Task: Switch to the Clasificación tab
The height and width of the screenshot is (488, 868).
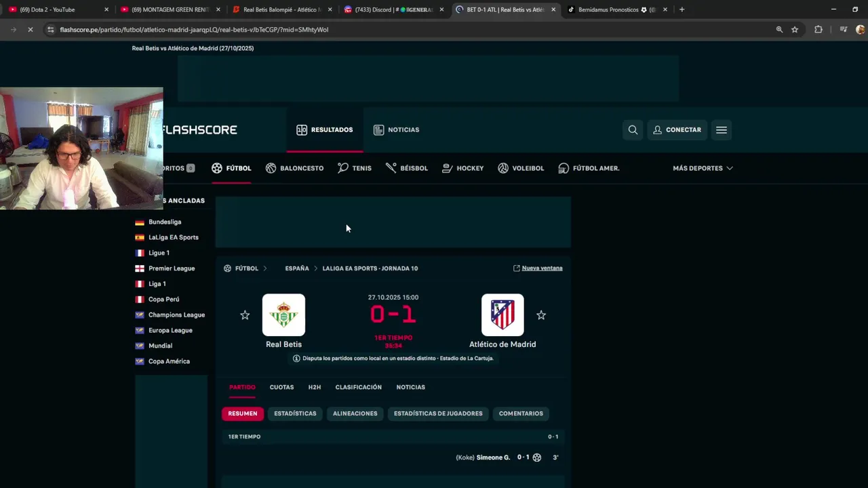Action: pyautogui.click(x=359, y=387)
